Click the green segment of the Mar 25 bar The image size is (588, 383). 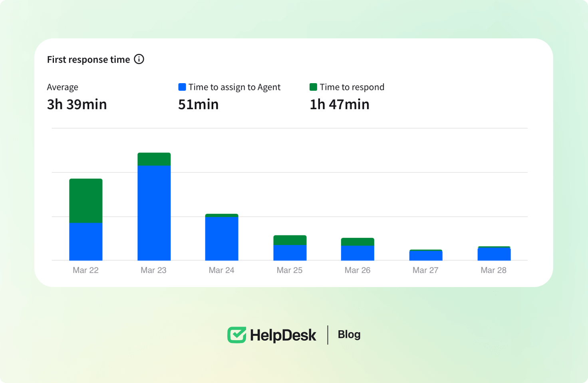point(290,240)
